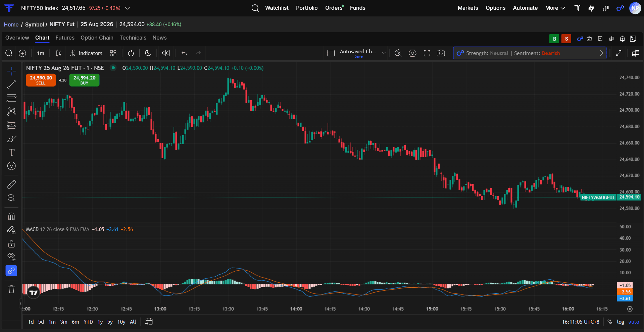
Task: Take a chart snapshot with camera icon
Action: point(441,53)
